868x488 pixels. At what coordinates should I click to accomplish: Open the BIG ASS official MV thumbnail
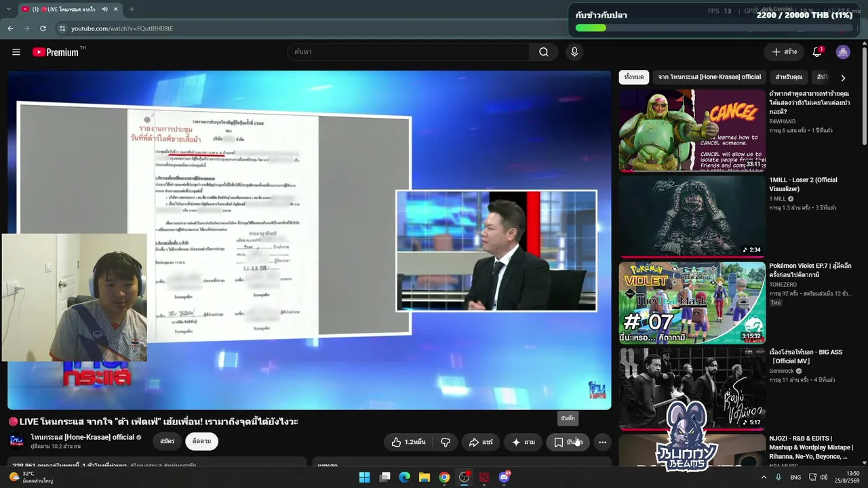coord(692,388)
